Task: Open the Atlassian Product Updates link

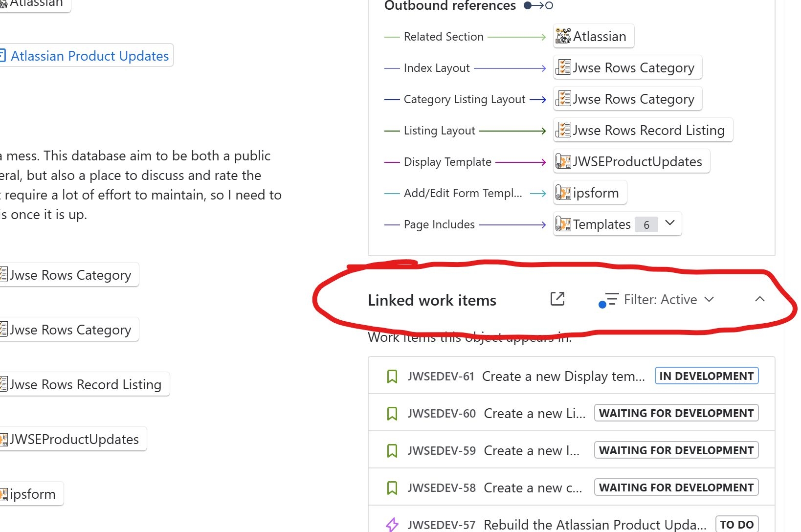Action: 89,56
